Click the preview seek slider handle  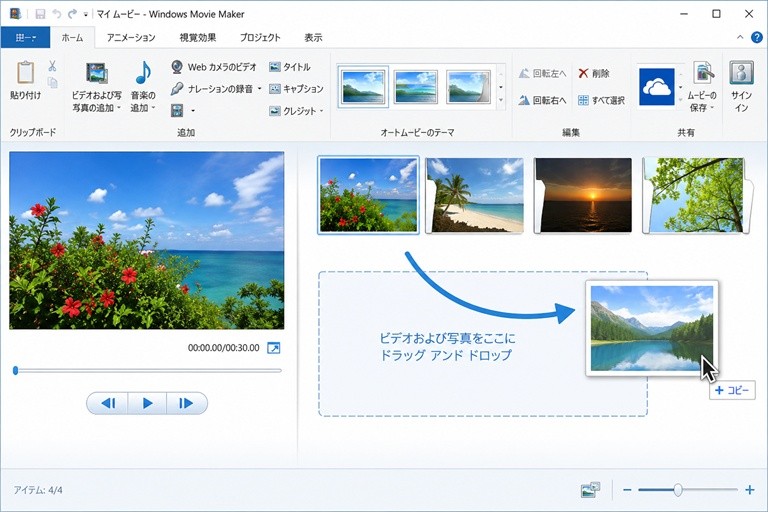[16, 370]
